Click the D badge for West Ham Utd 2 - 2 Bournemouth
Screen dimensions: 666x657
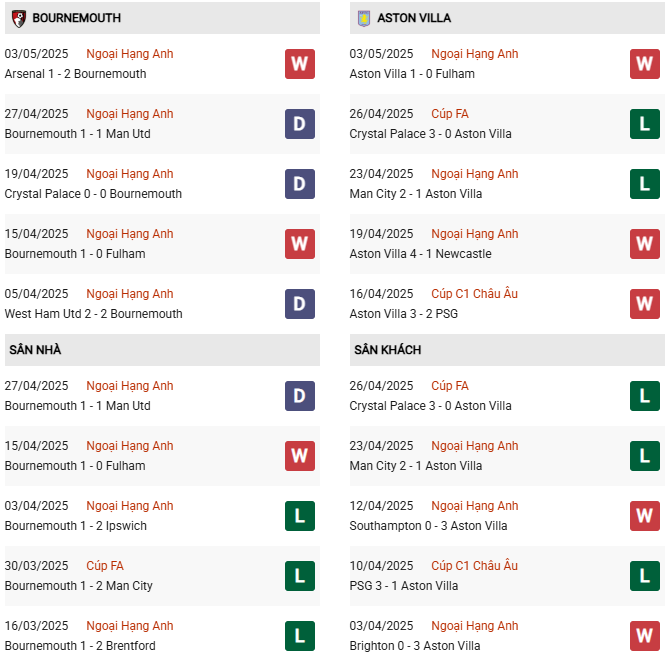point(299,304)
